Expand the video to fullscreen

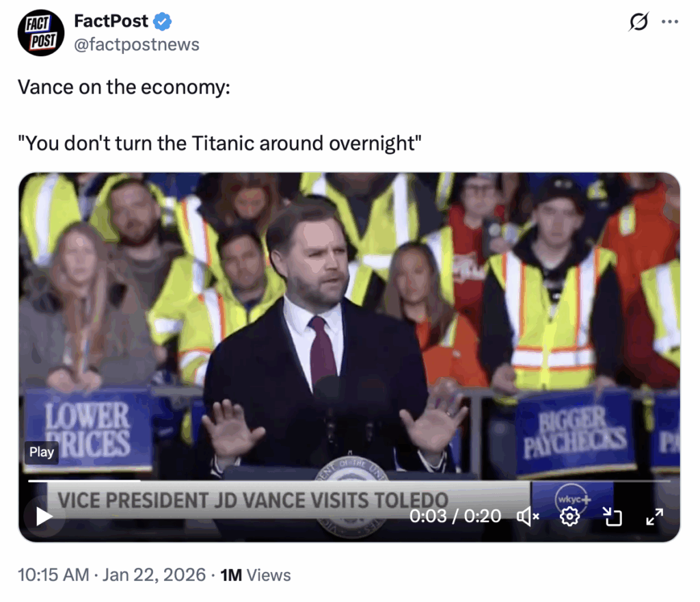(x=654, y=516)
